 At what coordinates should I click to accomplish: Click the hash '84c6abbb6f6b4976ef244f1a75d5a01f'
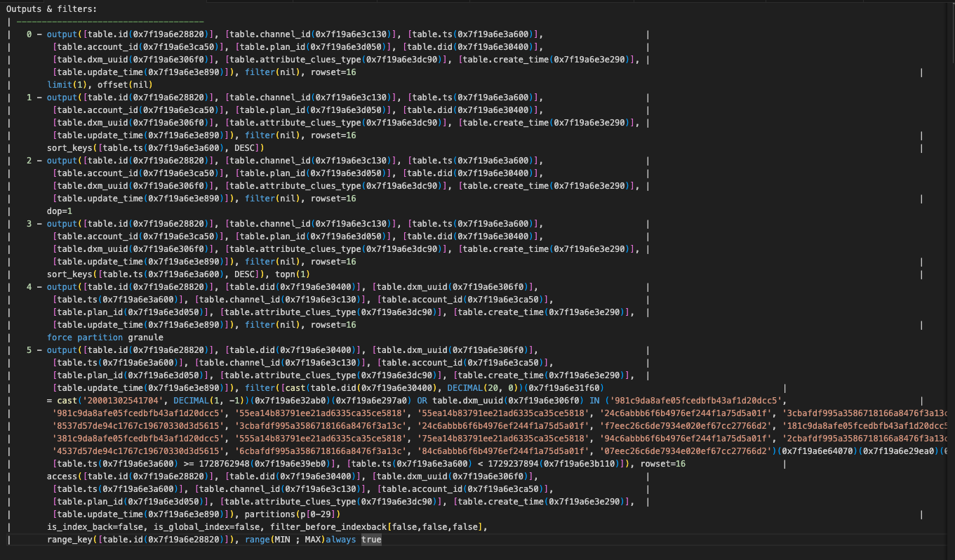pos(503,451)
